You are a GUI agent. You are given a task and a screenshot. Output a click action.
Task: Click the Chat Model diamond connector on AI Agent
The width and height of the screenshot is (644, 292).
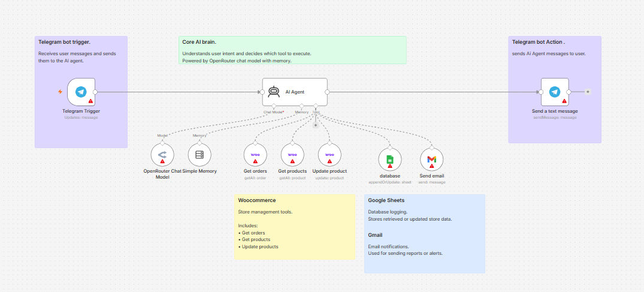click(x=274, y=106)
